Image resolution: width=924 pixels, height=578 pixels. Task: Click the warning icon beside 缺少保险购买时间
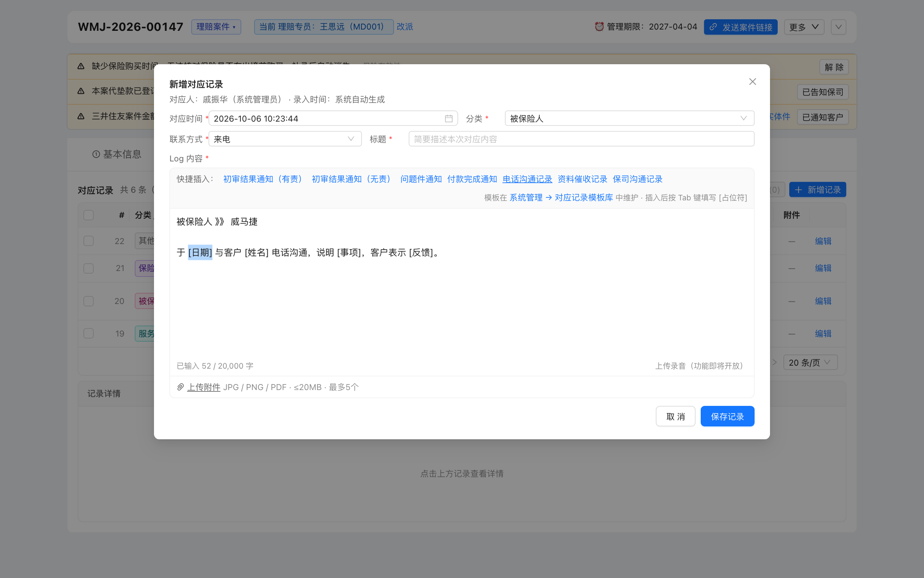pyautogui.click(x=81, y=66)
